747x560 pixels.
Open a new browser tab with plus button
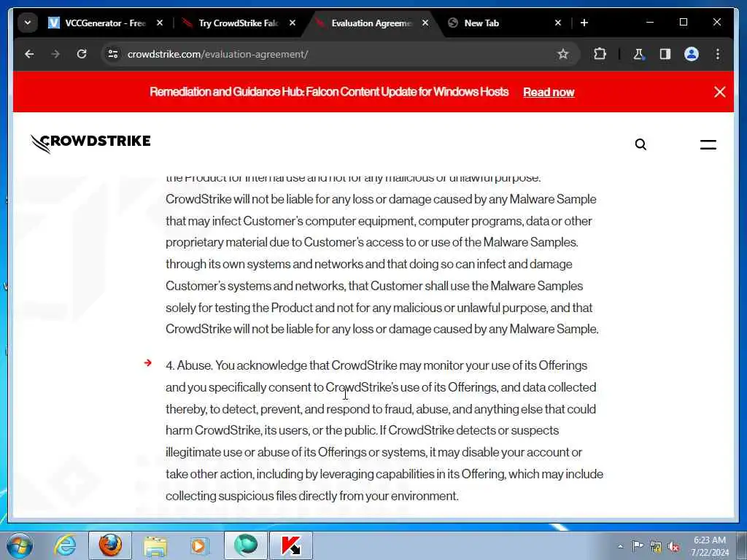pos(584,23)
